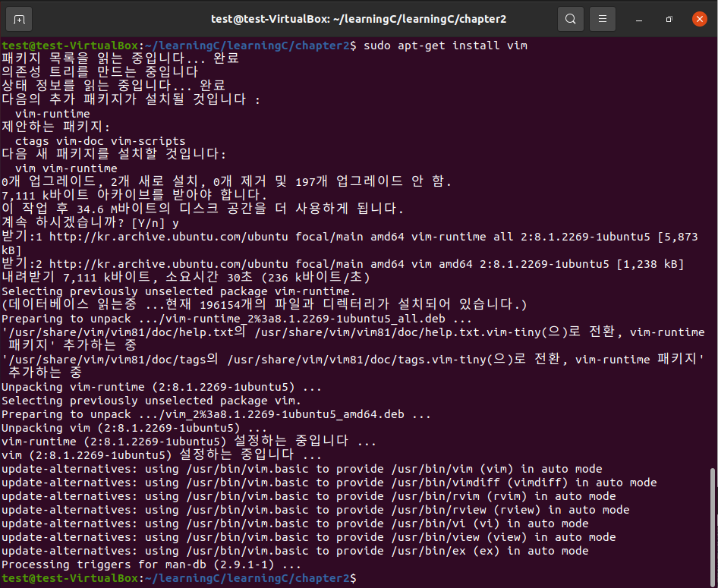Click 'Processing triggers for man-db' line
This screenshot has height=588, width=718.
click(x=151, y=564)
